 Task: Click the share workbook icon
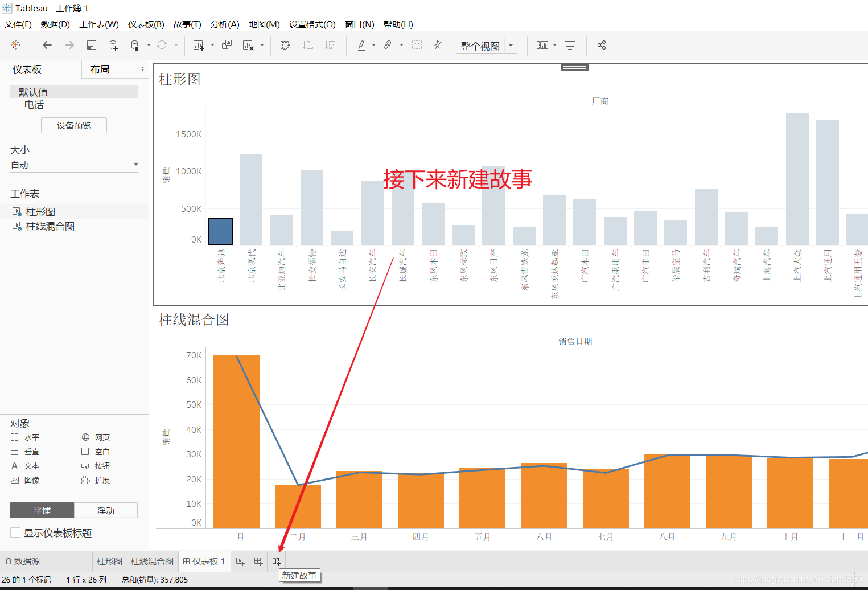coord(602,45)
